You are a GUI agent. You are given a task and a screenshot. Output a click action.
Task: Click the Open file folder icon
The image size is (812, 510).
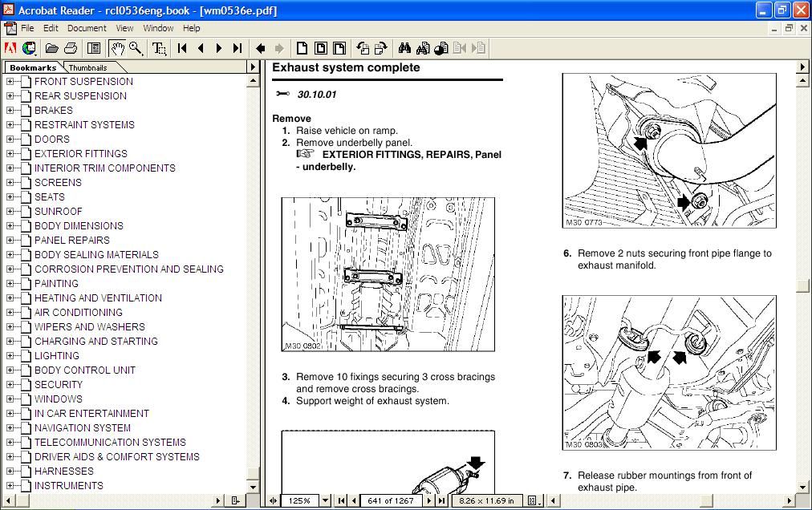click(52, 49)
